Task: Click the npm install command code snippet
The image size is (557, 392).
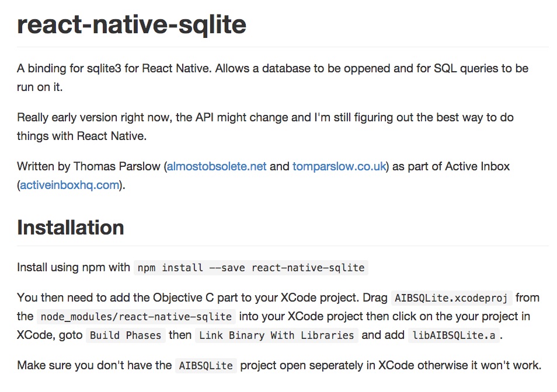Action: coord(251,268)
